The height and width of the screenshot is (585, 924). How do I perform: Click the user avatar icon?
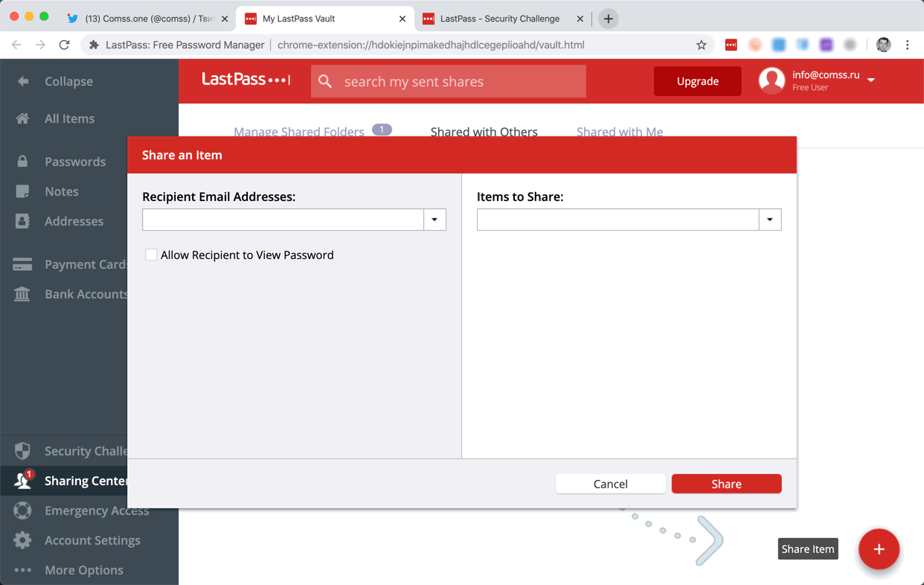771,80
